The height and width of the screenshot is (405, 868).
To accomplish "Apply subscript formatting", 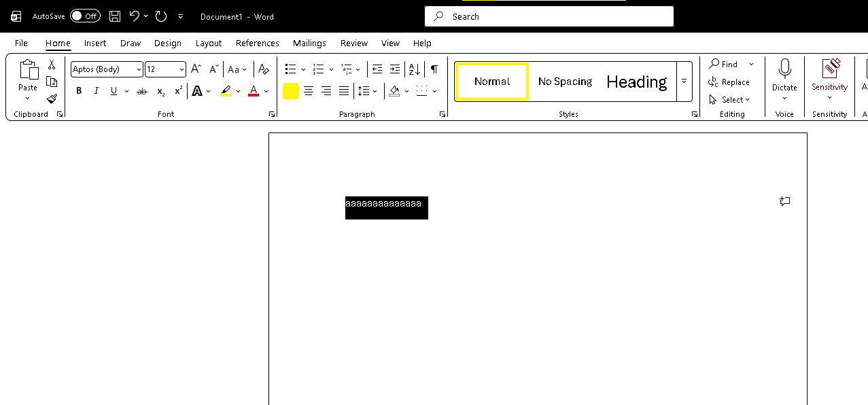I will tap(160, 91).
